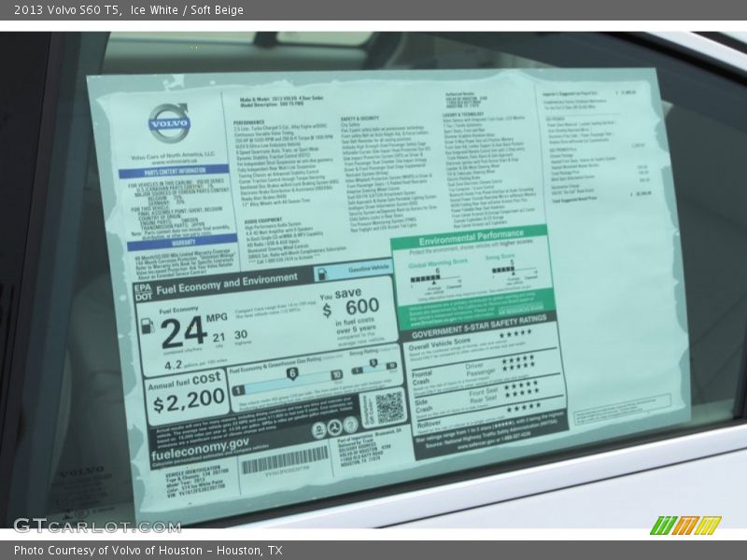The width and height of the screenshot is (747, 560).
Task: Click the QR code on the fuel label
Action: [388, 405]
